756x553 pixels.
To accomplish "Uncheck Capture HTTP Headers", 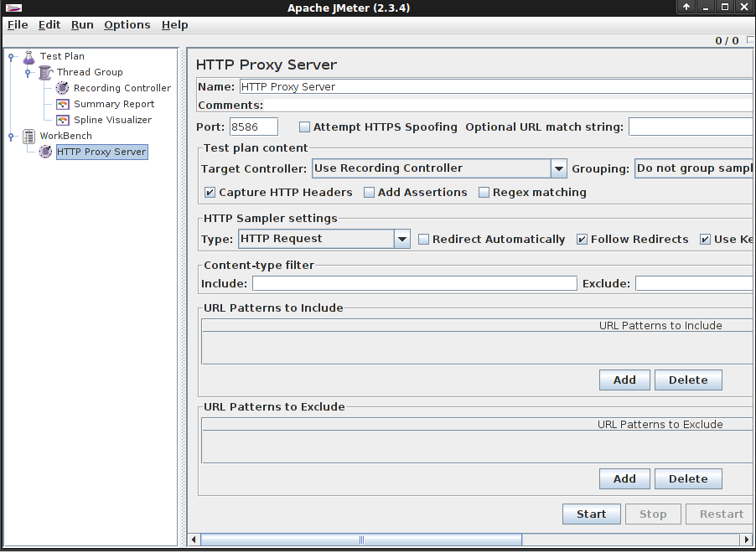I will [210, 193].
